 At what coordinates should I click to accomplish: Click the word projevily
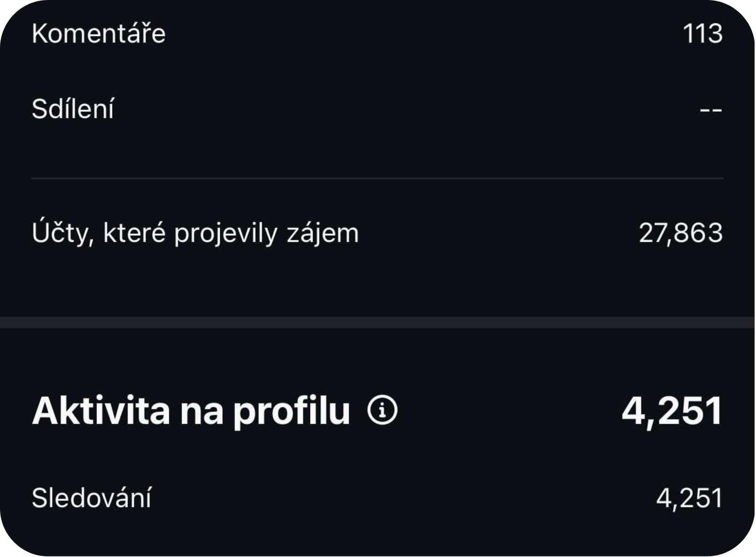click(x=226, y=233)
